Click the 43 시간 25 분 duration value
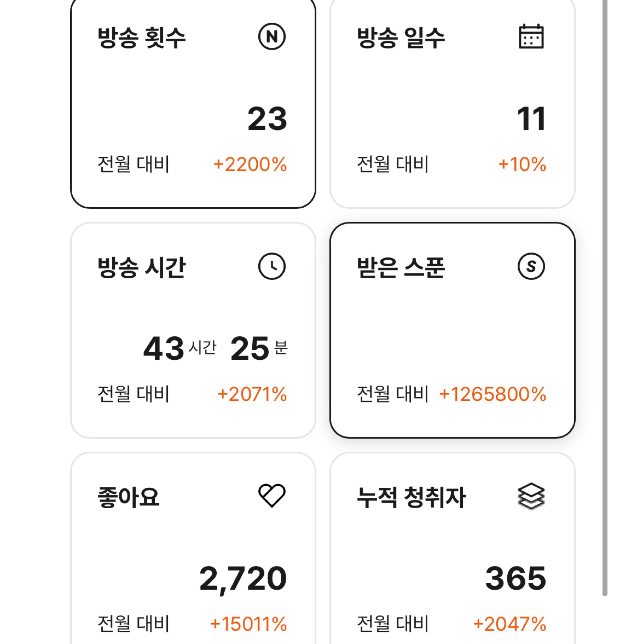Screen dimensions: 644x644 point(215,349)
